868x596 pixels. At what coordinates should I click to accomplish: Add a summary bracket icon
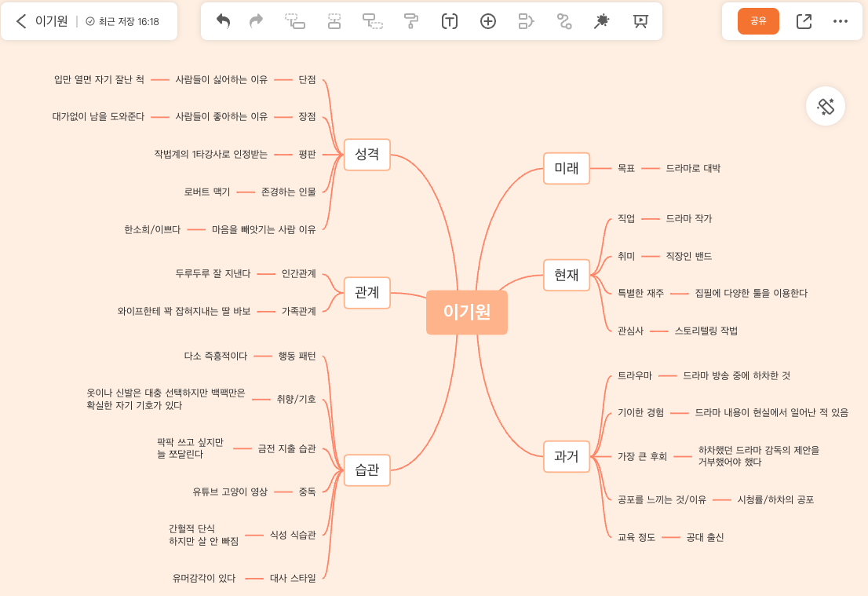(526, 22)
